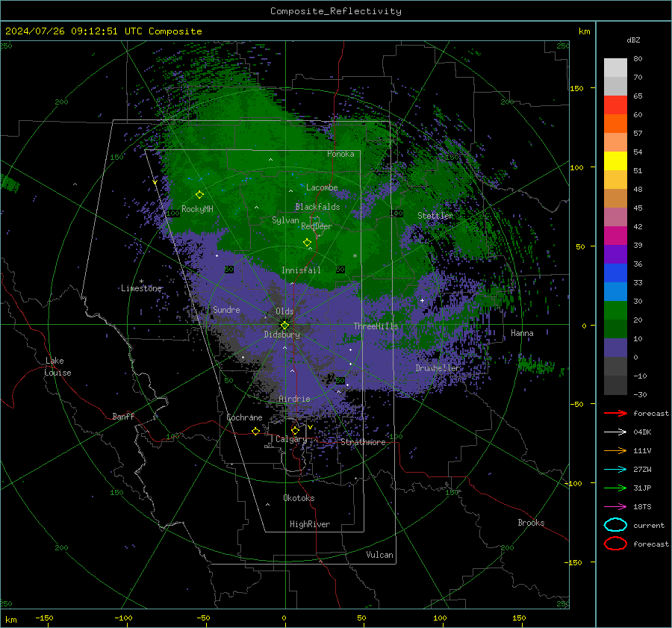Click the Hanna town label
This screenshot has width=672, height=628.
522,333
